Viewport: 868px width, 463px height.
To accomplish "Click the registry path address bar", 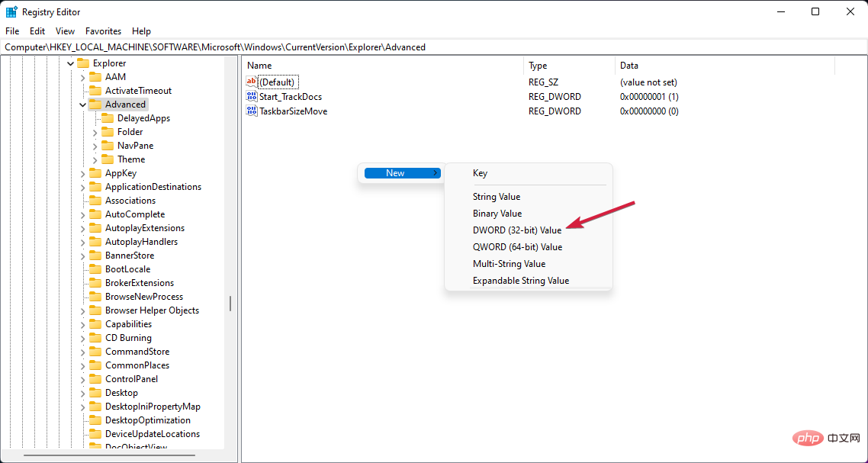I will pos(433,47).
